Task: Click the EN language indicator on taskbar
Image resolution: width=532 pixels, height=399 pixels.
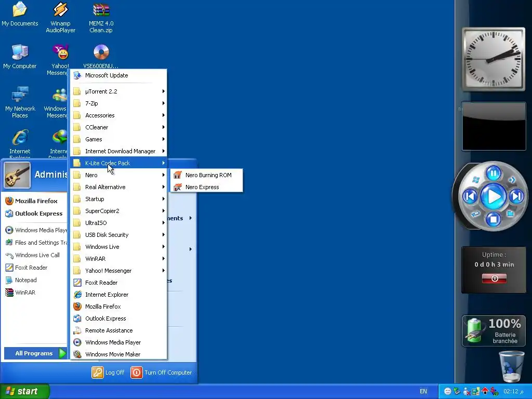Action: 423,391
